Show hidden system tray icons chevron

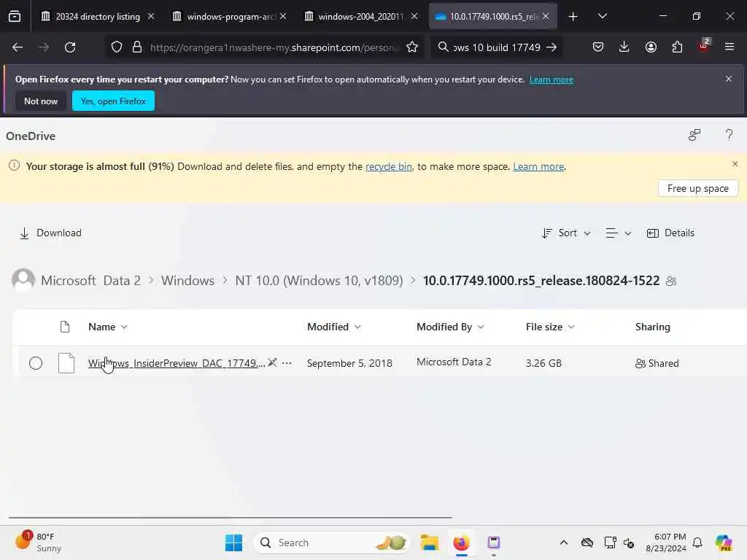(x=564, y=542)
